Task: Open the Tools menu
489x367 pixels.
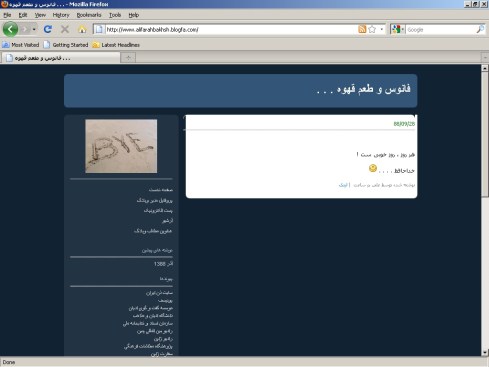Action: point(115,15)
